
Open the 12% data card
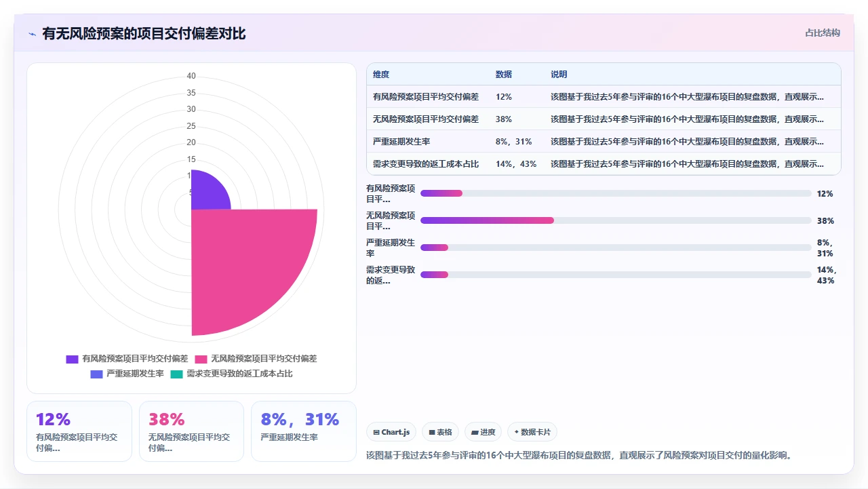[x=79, y=431]
